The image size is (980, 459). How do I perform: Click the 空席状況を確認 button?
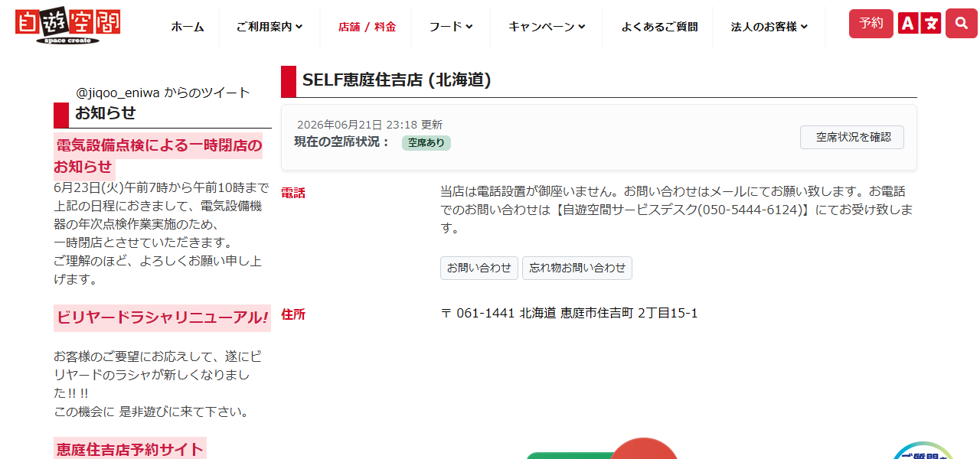point(852,138)
